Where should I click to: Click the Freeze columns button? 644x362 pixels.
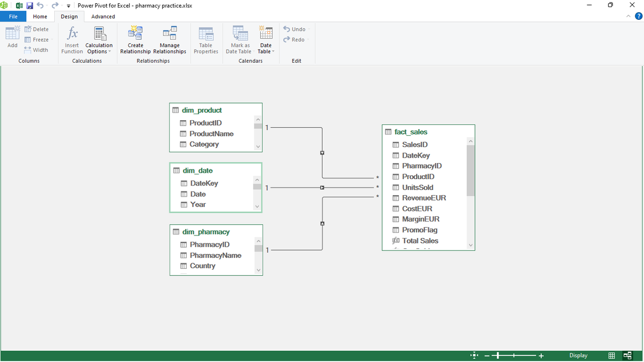pos(36,40)
